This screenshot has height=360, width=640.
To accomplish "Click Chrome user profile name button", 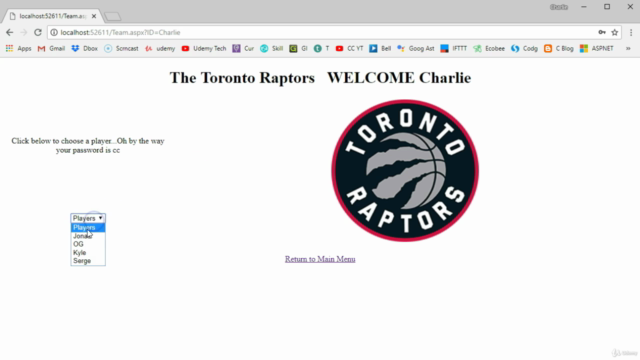I will pyautogui.click(x=559, y=7).
